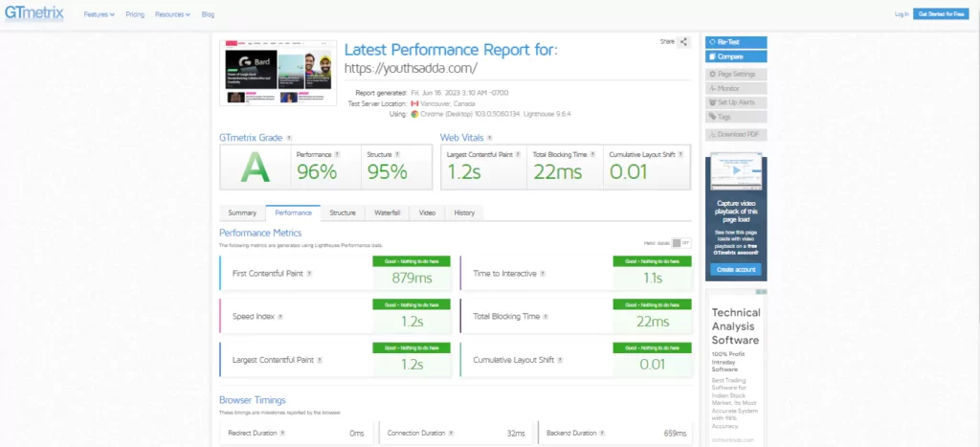Click help icon in Web Vitals Total Blocking Time
Viewport: 980px width, 447px height.
point(592,154)
